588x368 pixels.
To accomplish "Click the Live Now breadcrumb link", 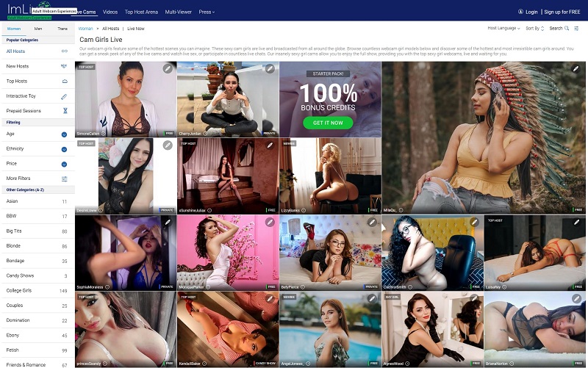I will click(136, 29).
